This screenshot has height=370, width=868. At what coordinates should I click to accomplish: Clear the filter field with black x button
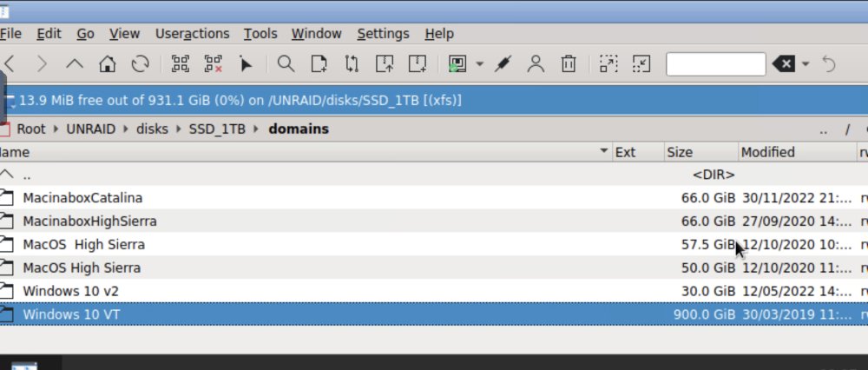(x=784, y=64)
